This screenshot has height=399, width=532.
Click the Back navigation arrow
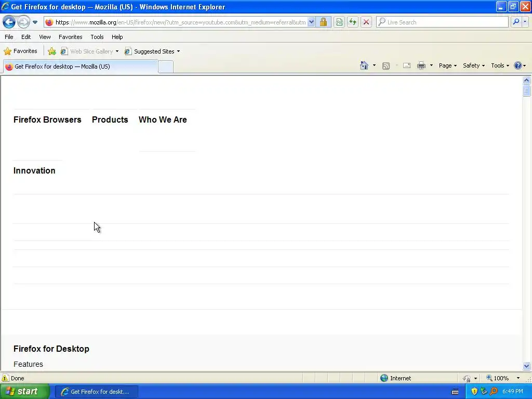coord(9,22)
